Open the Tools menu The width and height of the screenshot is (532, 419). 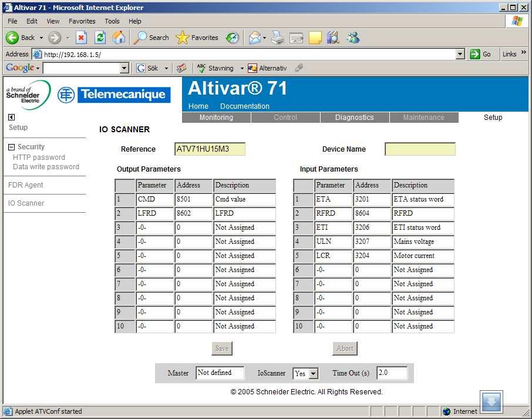tap(112, 21)
